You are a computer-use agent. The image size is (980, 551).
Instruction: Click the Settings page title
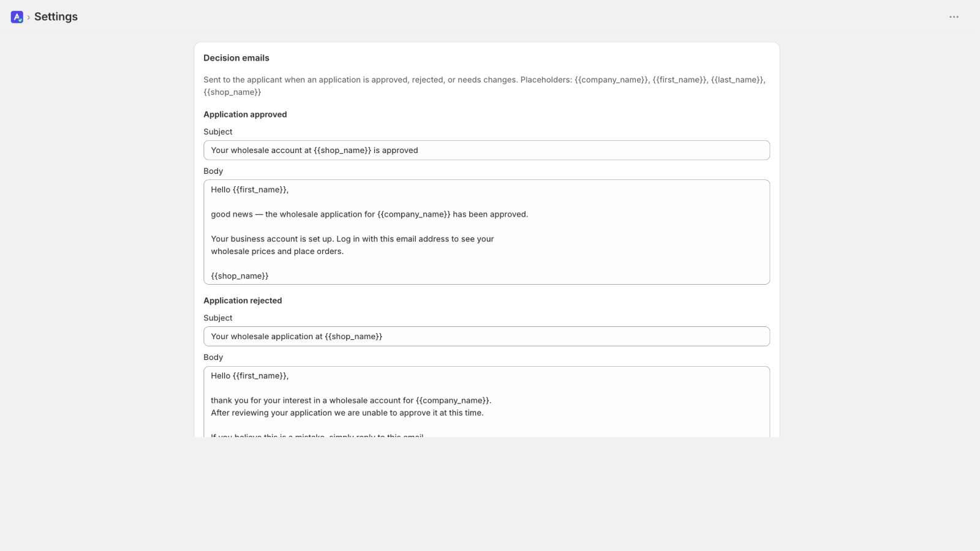pos(56,17)
